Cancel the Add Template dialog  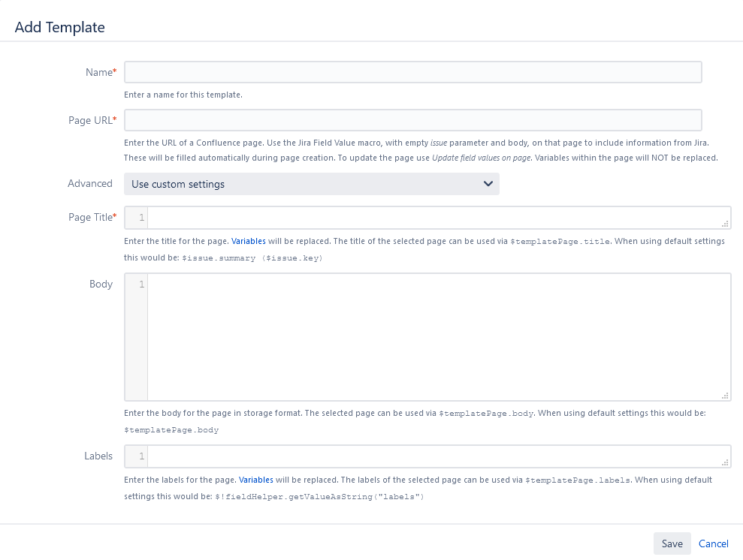713,543
